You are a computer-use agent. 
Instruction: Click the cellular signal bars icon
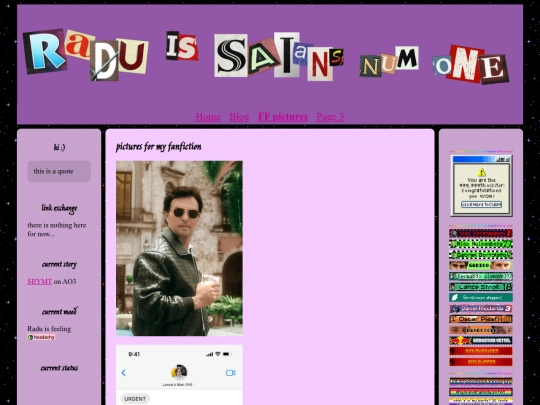209,354
